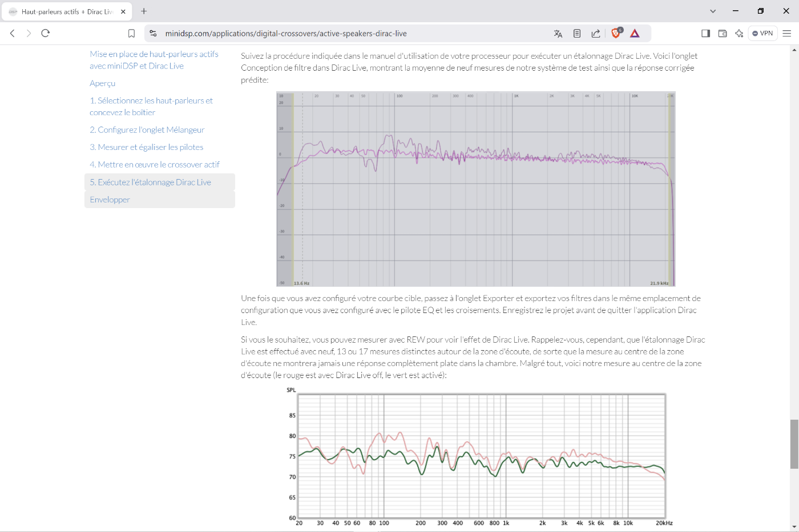This screenshot has width=799, height=532.
Task: Open the browser hamburger main menu
Action: coord(787,34)
